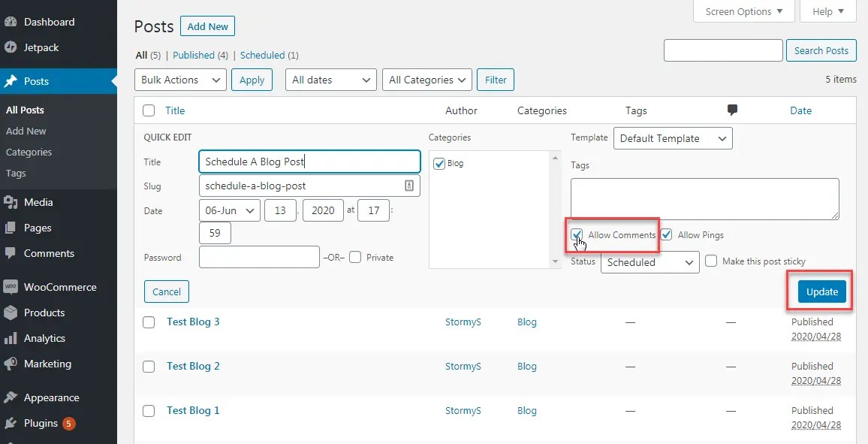Click inside the Password field
The height and width of the screenshot is (444, 868).
(258, 257)
